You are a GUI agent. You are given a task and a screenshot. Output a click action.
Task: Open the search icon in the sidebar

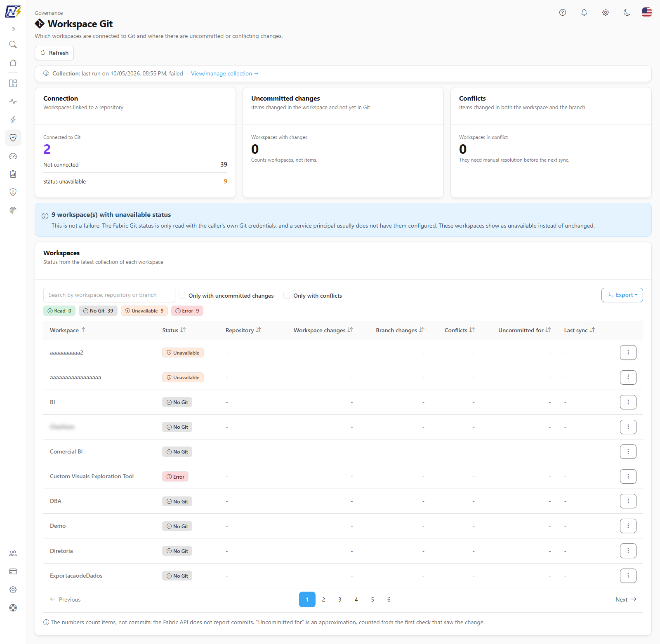tap(13, 45)
